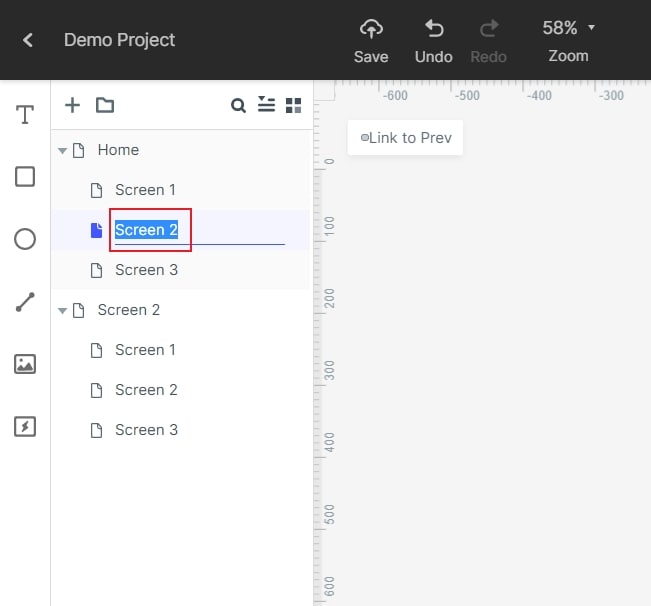Go back using the left chevron arrow
Viewport: 651px width, 606px height.
click(x=28, y=40)
